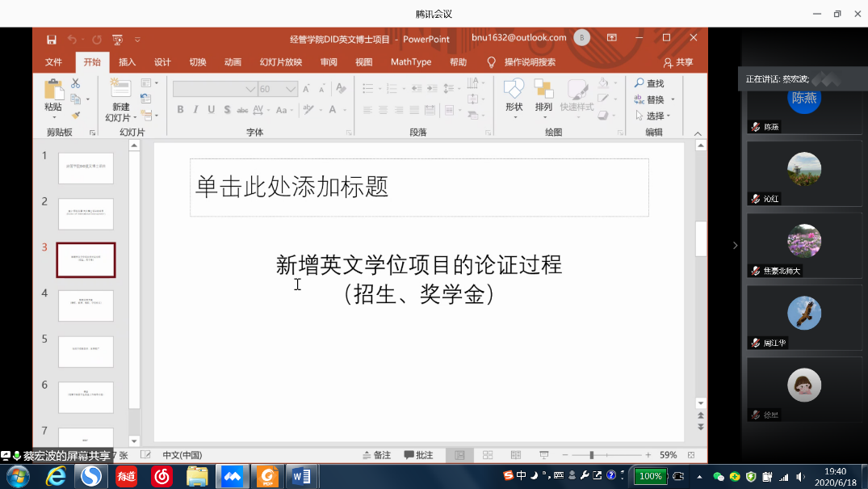868x489 pixels.
Task: Click the Replace (替换) button
Action: (655, 99)
